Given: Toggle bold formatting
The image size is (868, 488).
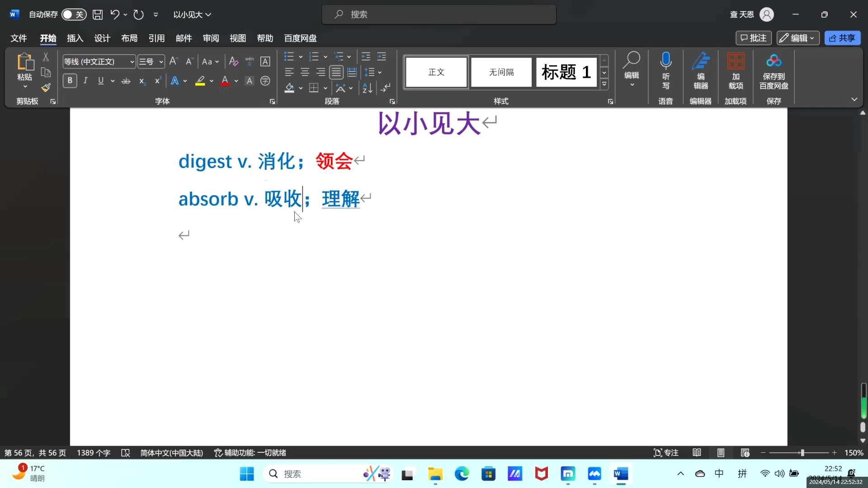Looking at the screenshot, I should (x=70, y=80).
